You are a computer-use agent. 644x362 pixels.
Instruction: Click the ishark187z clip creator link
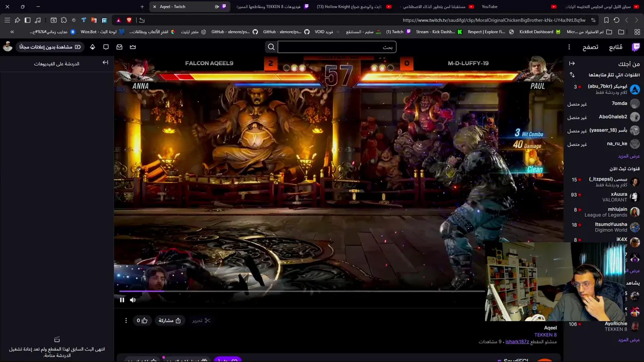517,342
